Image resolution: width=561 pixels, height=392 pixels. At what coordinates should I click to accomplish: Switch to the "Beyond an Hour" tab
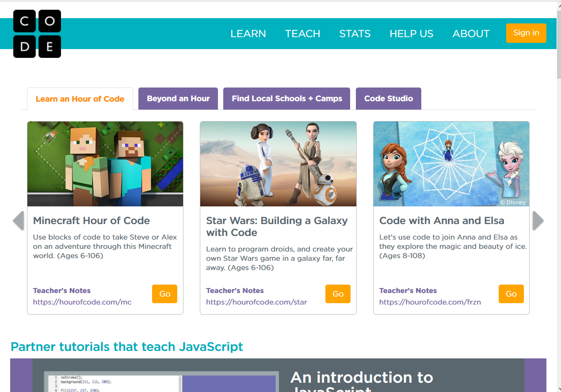pyautogui.click(x=178, y=98)
